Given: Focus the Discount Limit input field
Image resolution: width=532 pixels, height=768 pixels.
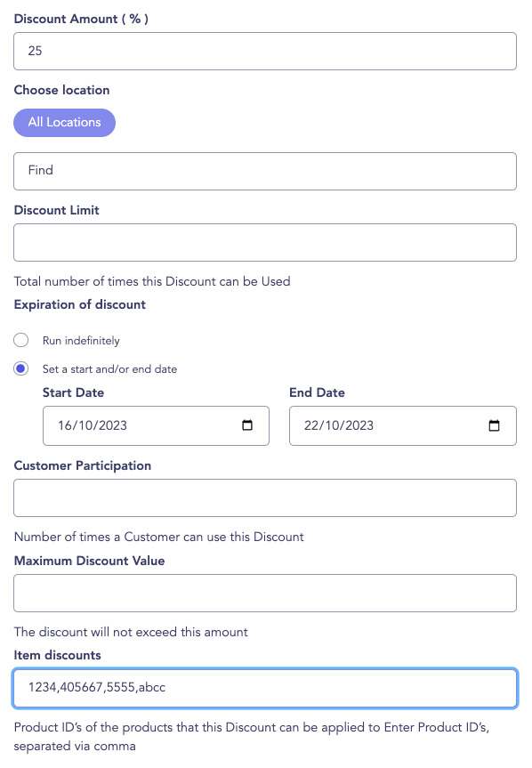Looking at the screenshot, I should point(265,242).
